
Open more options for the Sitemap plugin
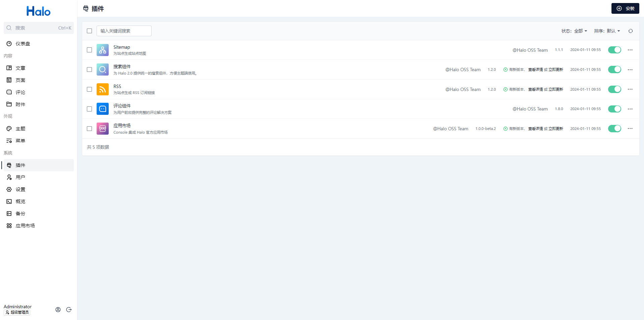(x=630, y=50)
